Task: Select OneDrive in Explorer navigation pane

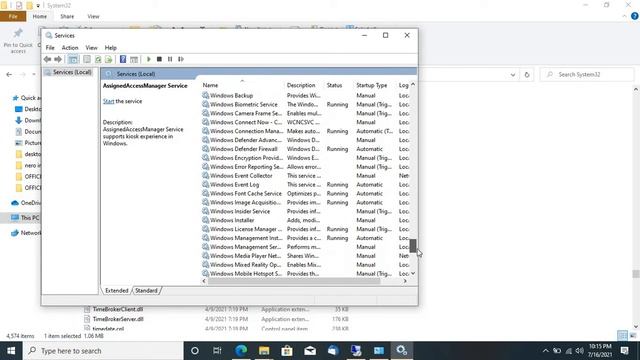Action: click(26, 203)
